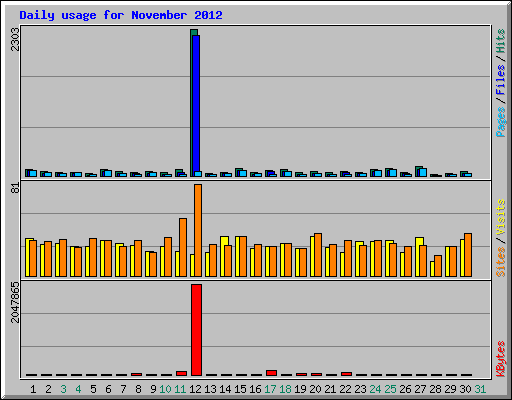
Task: Click the green "Hits" legend label
Action: click(x=500, y=41)
